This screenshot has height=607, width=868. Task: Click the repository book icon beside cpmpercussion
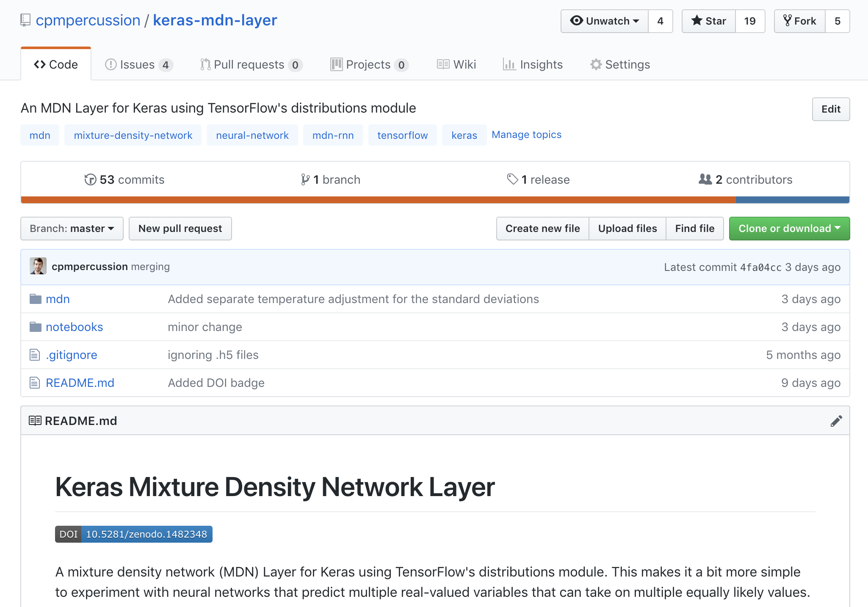[x=25, y=20]
